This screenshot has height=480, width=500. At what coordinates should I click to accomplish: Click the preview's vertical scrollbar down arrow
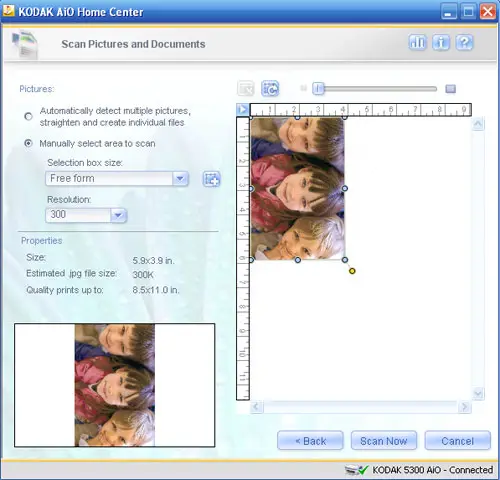click(478, 394)
